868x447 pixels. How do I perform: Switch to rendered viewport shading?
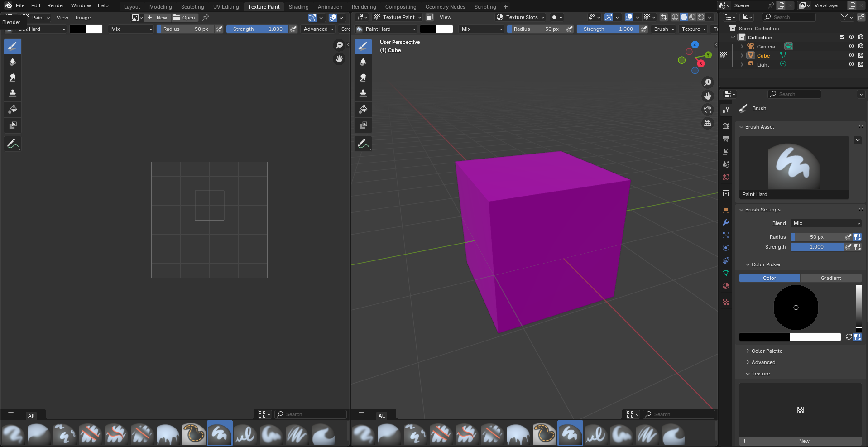701,17
